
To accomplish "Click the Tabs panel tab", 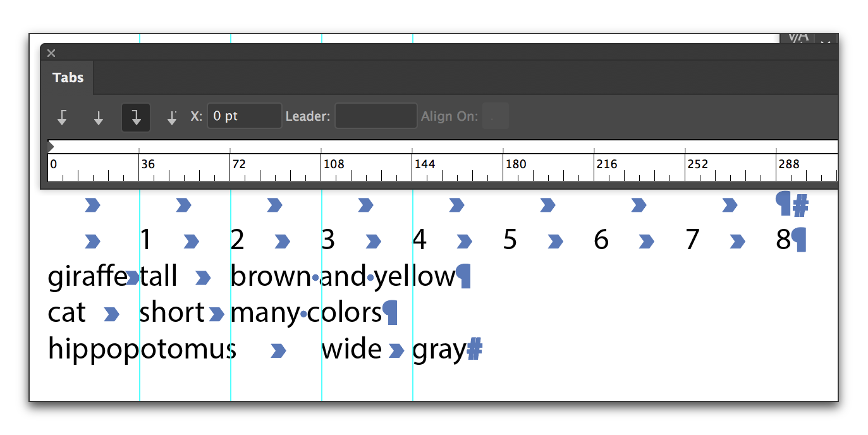I will (68, 78).
